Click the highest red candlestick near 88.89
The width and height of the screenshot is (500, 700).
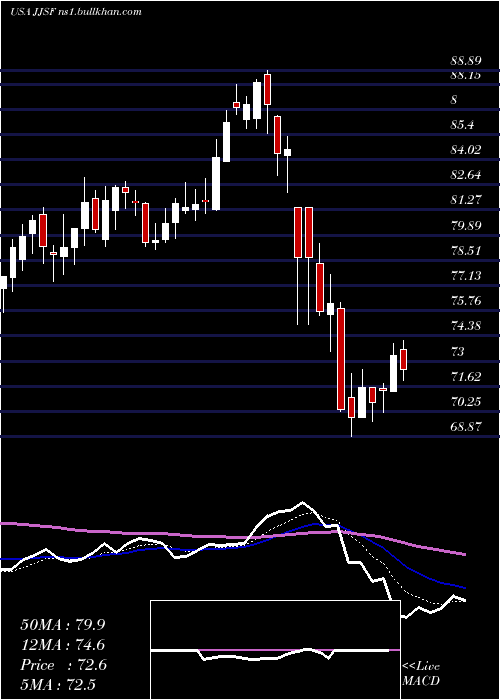pyautogui.click(x=267, y=90)
